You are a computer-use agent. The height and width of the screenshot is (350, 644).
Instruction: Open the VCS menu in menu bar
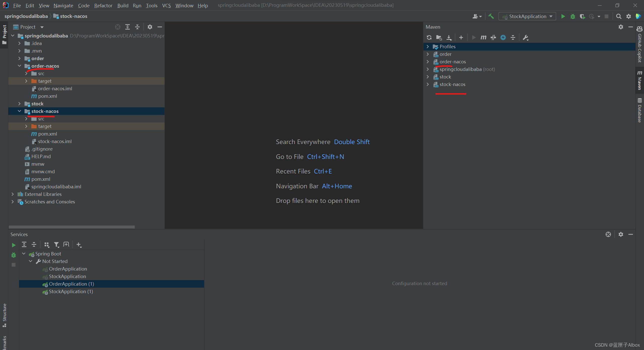point(166,6)
